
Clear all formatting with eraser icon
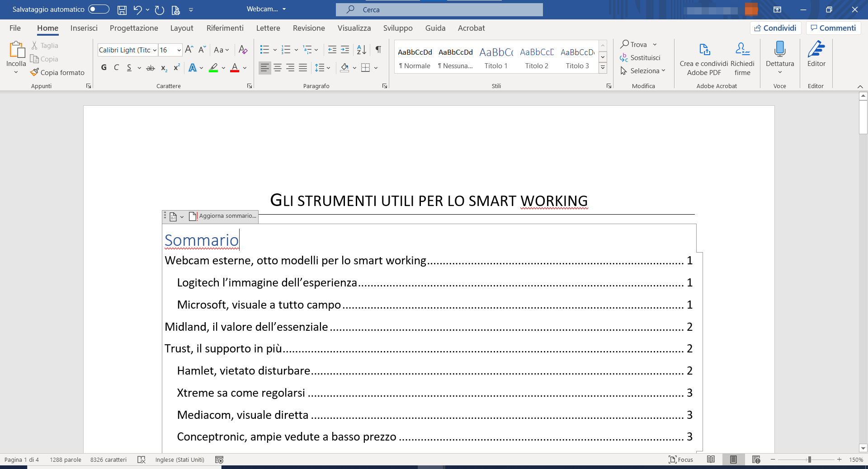coord(243,50)
